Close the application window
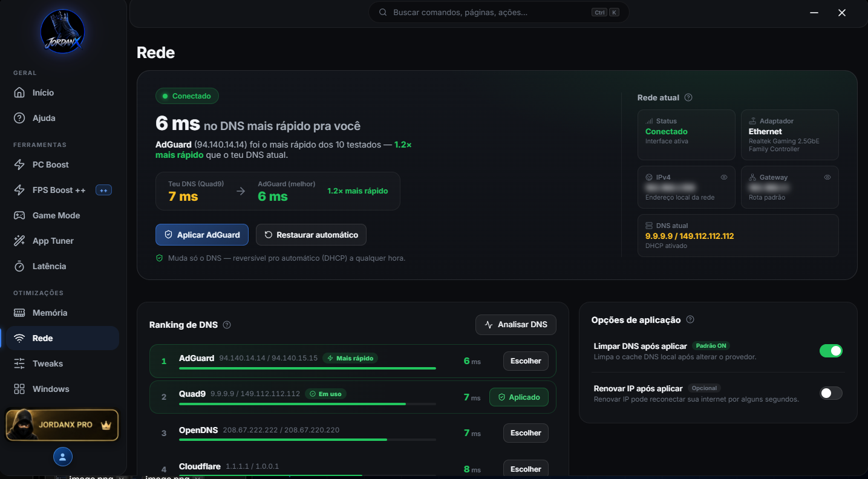 pyautogui.click(x=842, y=13)
